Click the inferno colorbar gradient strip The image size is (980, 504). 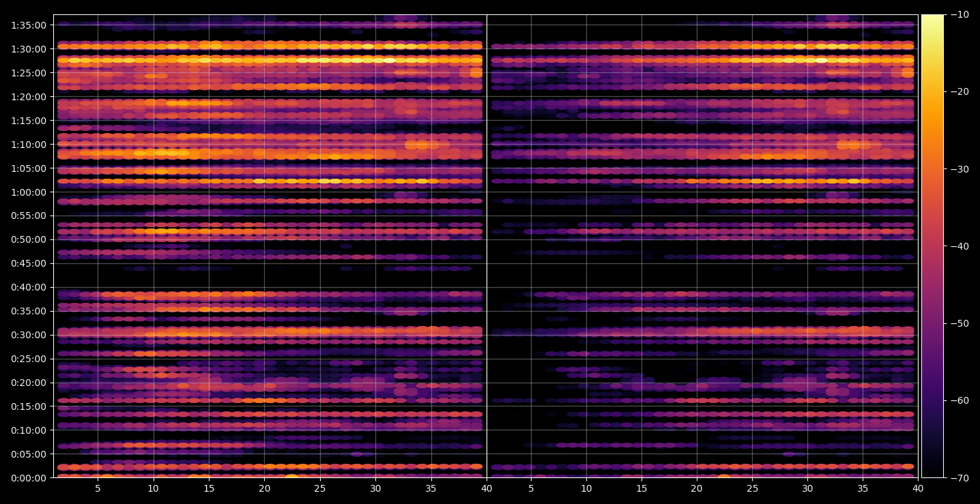click(x=932, y=246)
